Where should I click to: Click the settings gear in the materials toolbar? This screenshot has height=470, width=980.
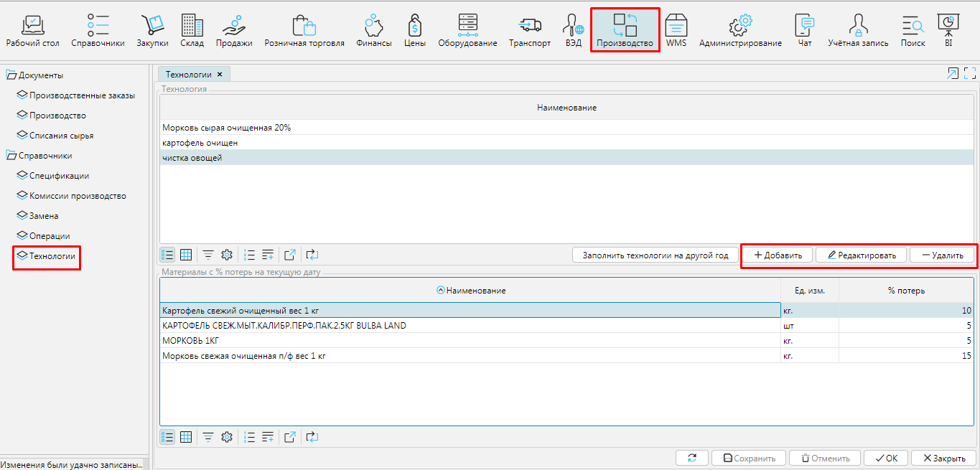pyautogui.click(x=227, y=437)
